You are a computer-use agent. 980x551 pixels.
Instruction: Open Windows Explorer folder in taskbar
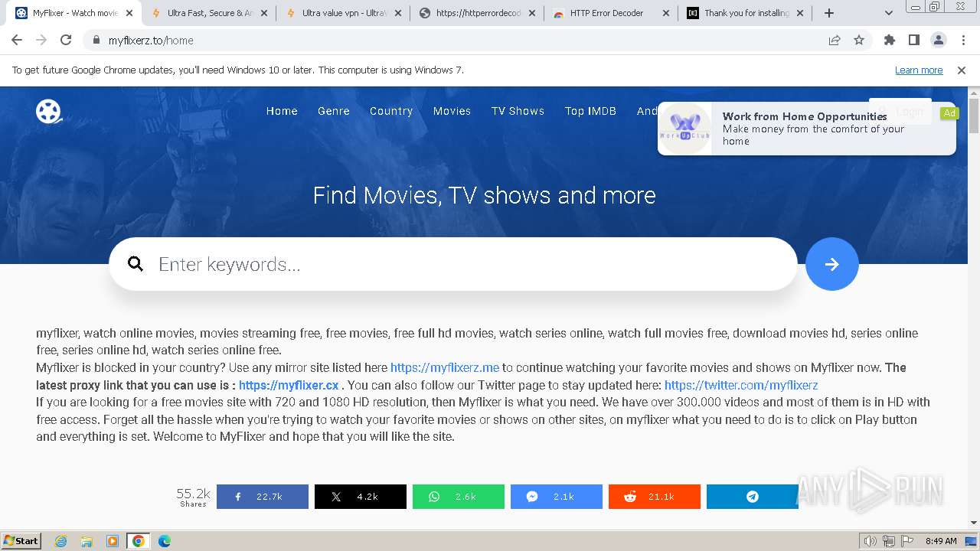pyautogui.click(x=87, y=541)
